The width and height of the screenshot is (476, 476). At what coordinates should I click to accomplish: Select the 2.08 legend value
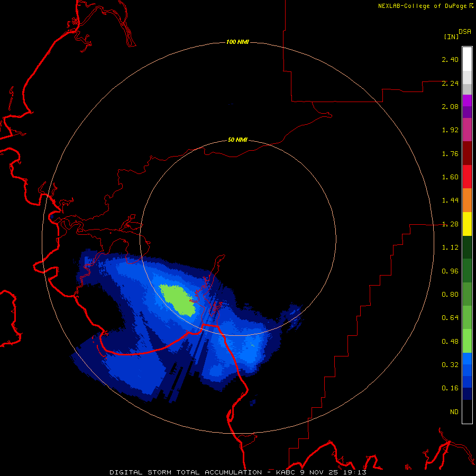(x=450, y=106)
